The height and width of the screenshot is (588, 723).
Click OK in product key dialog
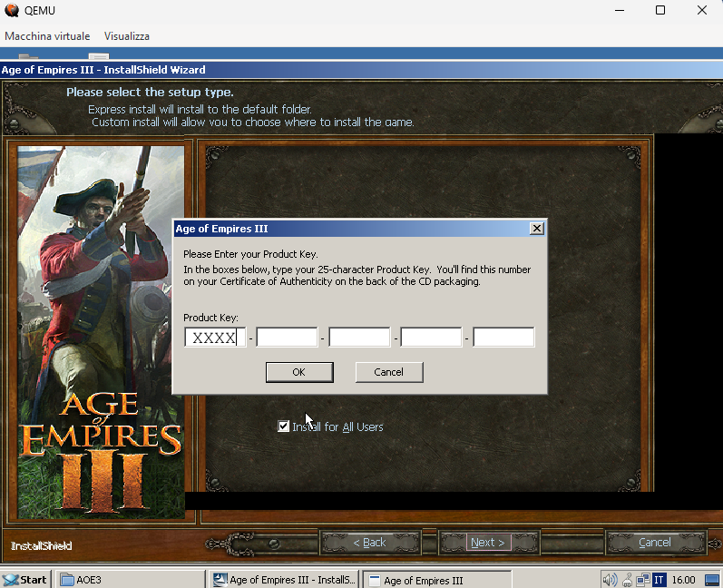point(299,372)
